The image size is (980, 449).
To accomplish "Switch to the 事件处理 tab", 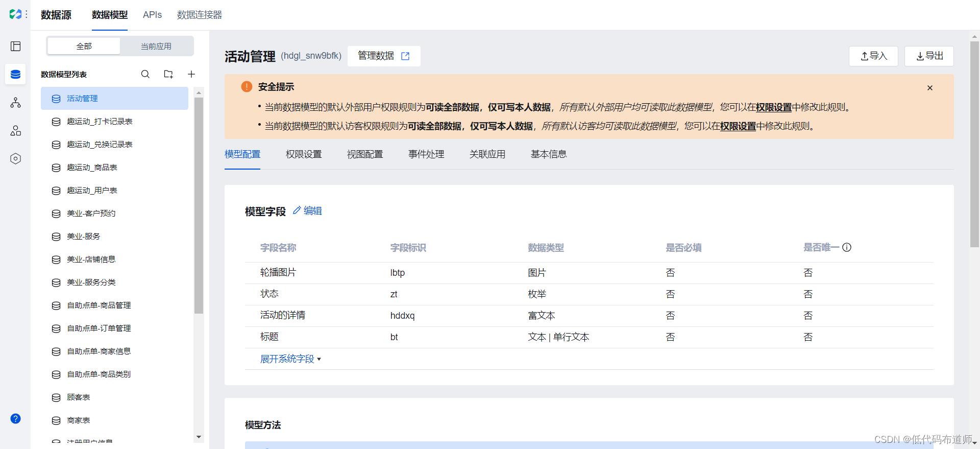I will [426, 154].
